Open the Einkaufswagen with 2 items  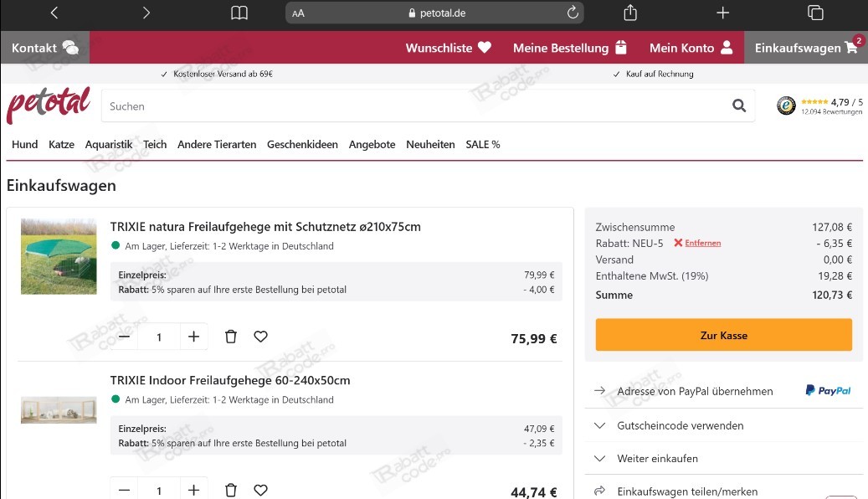point(806,48)
